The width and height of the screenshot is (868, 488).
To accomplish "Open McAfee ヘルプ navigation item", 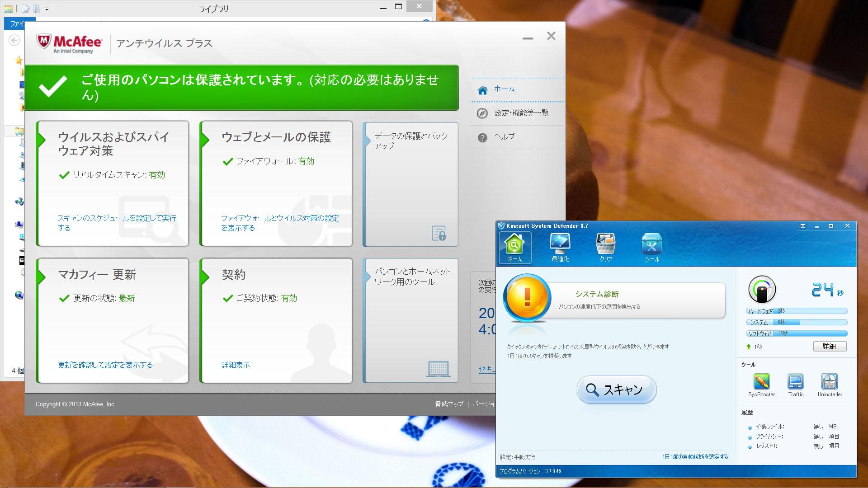I will [504, 137].
